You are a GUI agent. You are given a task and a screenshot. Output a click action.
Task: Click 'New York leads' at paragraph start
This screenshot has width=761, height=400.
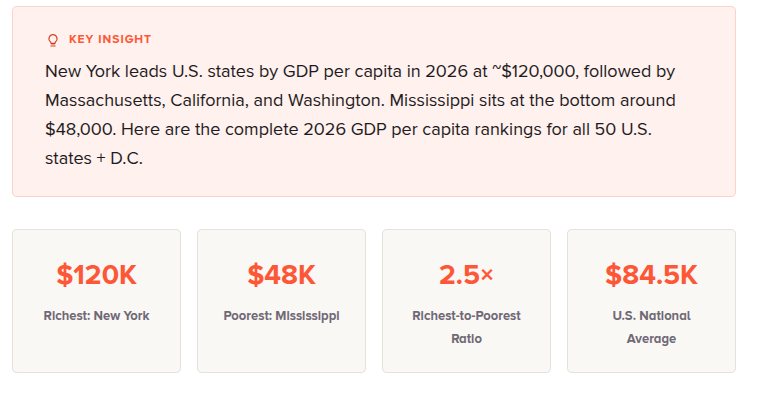coord(106,71)
